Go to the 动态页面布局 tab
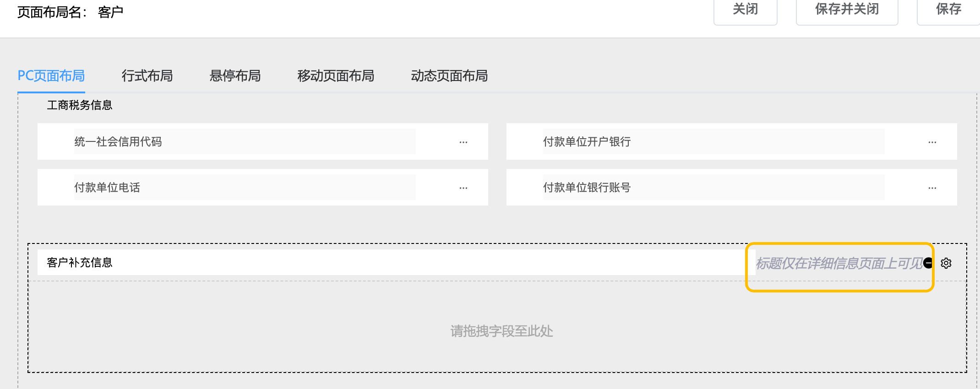The image size is (980, 389). pos(449,76)
